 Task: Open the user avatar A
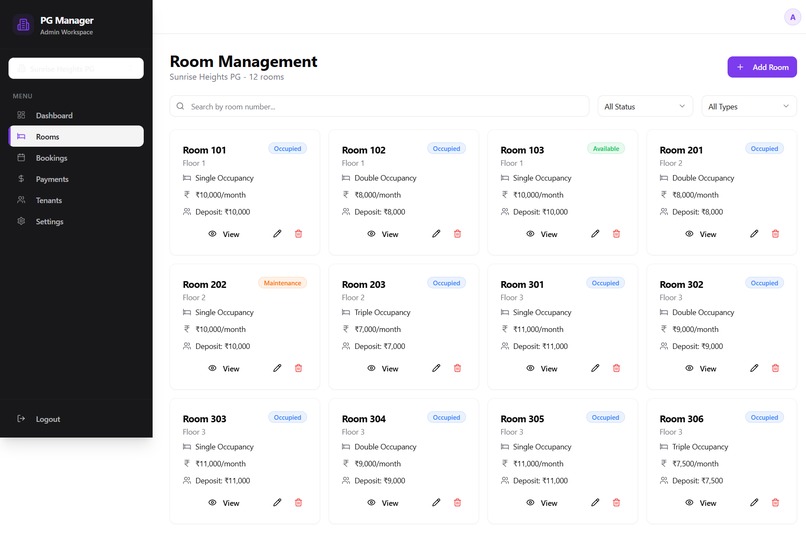coord(792,17)
